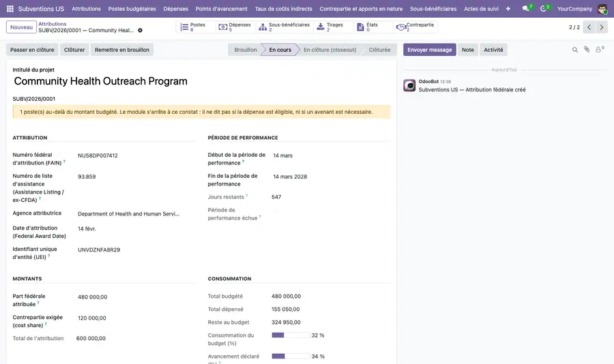Open YourCompany company switcher
The height and width of the screenshot is (364, 614).
tap(574, 9)
